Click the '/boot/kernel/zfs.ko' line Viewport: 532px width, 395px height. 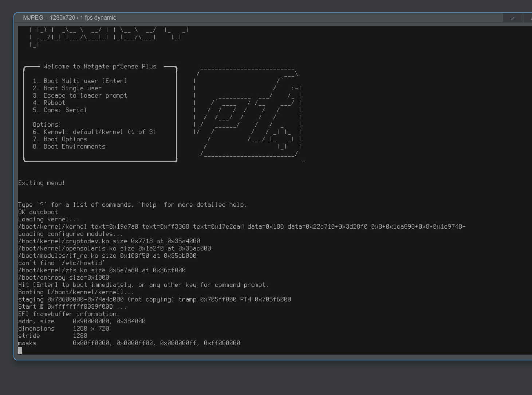[102, 270]
